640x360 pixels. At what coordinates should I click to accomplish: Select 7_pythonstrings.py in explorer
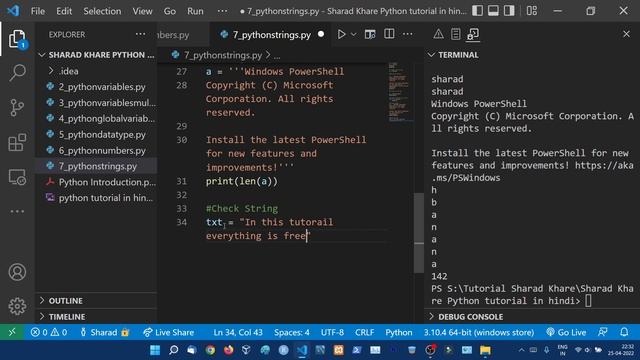click(x=96, y=166)
